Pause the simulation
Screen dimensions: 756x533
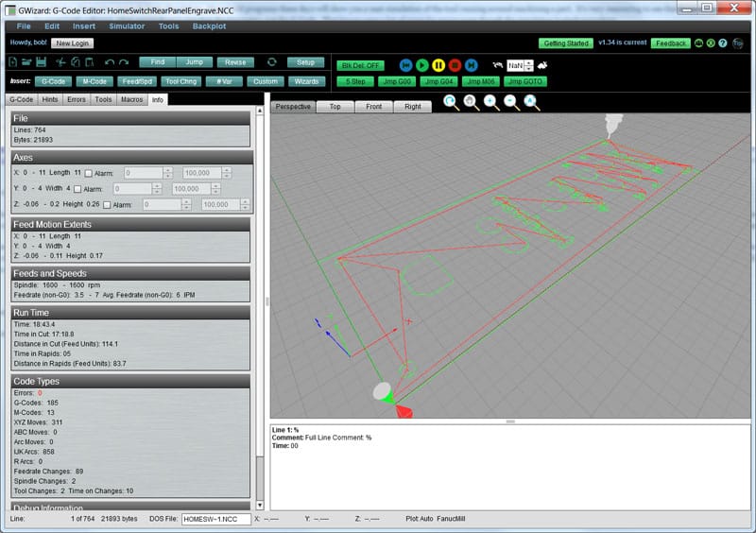click(438, 65)
